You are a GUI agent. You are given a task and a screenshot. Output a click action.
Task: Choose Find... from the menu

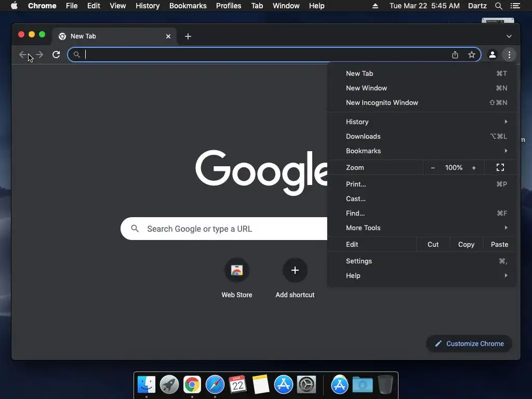(x=422, y=213)
